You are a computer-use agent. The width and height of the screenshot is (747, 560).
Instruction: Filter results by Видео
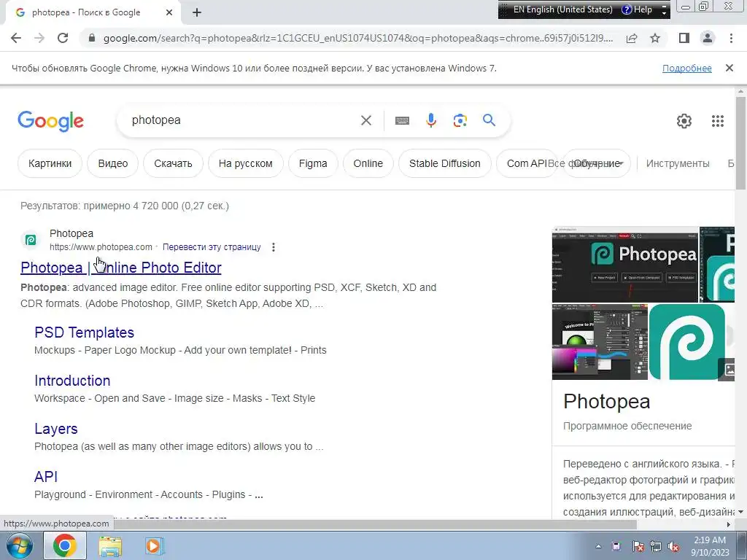point(113,163)
